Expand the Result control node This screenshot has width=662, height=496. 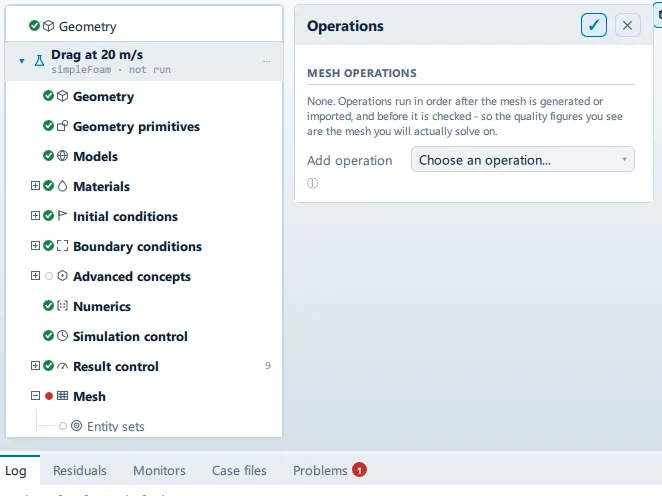coord(35,366)
